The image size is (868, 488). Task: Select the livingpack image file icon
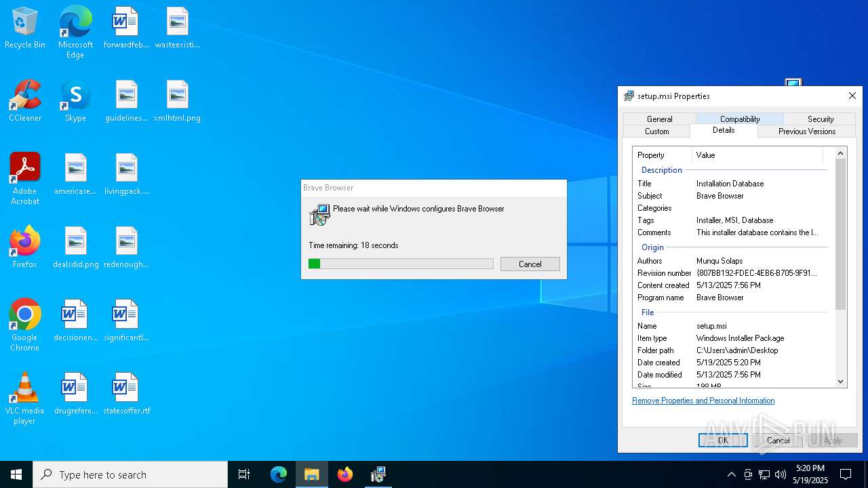point(126,175)
